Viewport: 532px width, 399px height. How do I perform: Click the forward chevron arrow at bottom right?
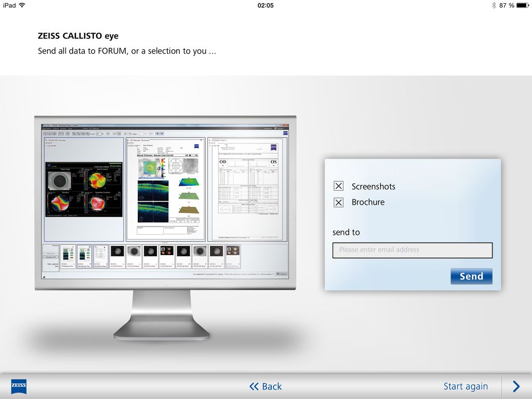515,386
